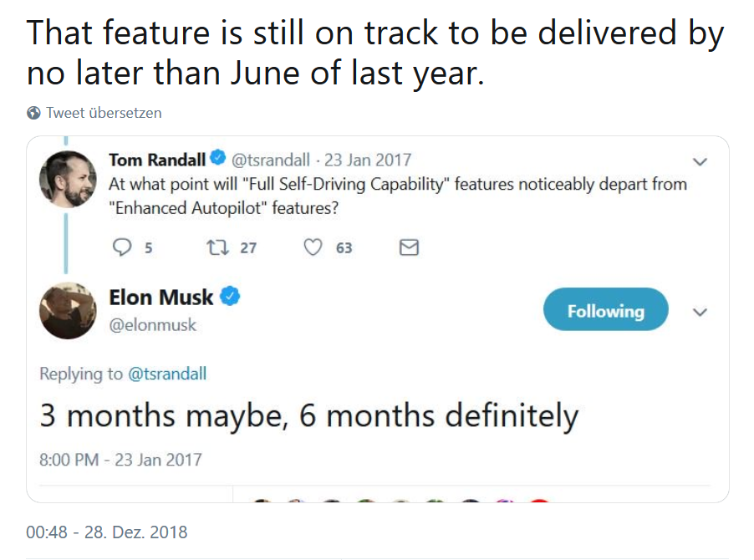Toggle the Following button for Elon Musk

[605, 311]
